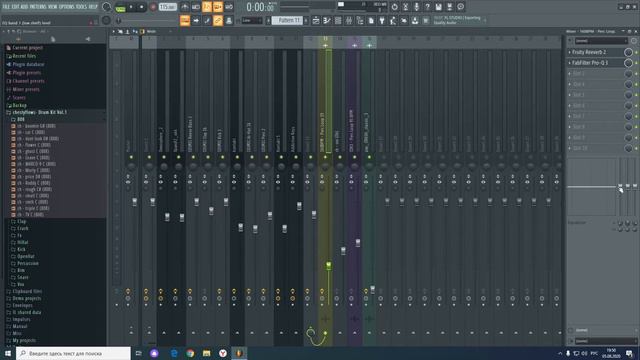Click the 115 tempo field
This screenshot has height=360, width=640.
(x=168, y=7)
